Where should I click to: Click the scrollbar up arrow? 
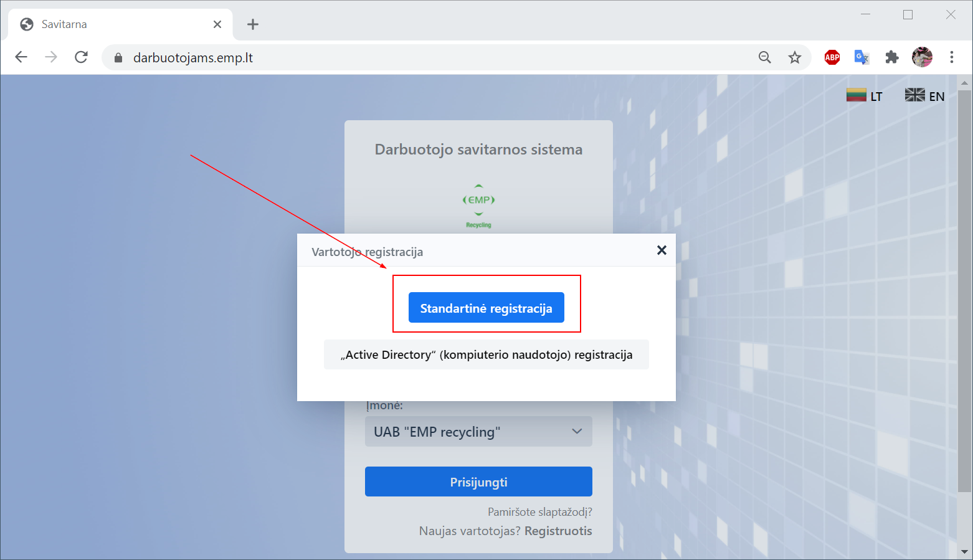coord(964,82)
